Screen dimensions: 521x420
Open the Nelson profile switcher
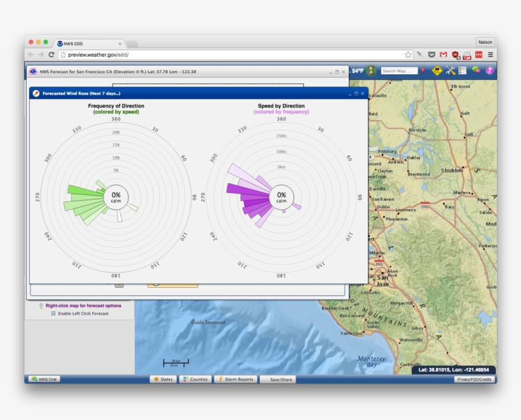pos(485,42)
